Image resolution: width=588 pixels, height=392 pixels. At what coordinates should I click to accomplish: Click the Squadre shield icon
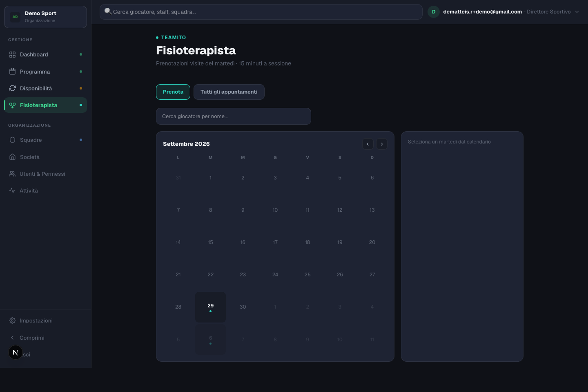click(x=12, y=140)
